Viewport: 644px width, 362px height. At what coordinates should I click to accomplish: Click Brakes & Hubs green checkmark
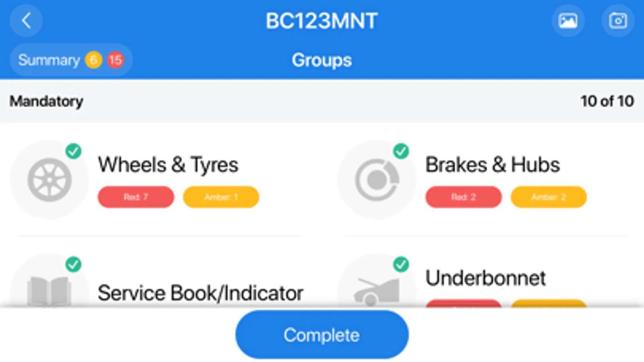(401, 151)
